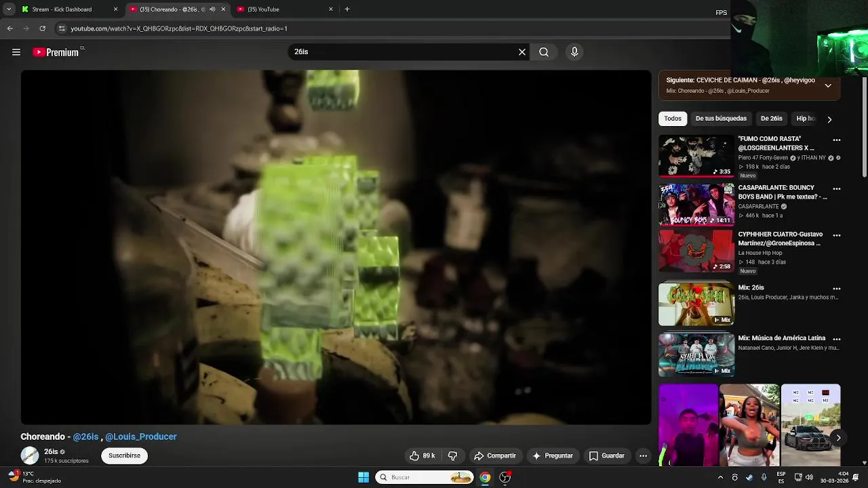Open options menu for Mix: 26is
This screenshot has width=868, height=488.
click(836, 289)
